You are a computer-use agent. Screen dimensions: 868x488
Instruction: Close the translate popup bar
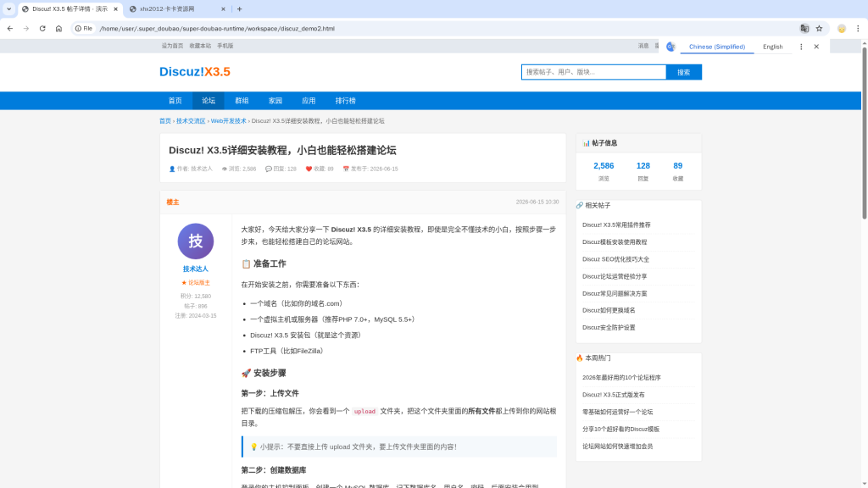(816, 47)
